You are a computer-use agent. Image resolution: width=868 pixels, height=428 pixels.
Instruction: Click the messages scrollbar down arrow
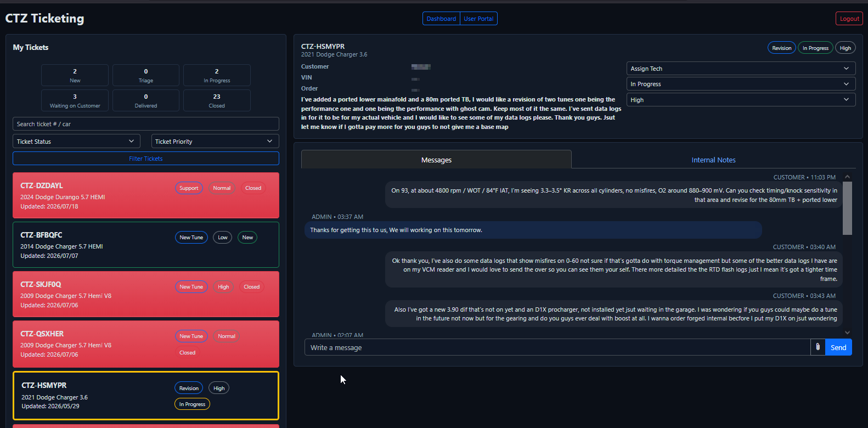click(847, 333)
